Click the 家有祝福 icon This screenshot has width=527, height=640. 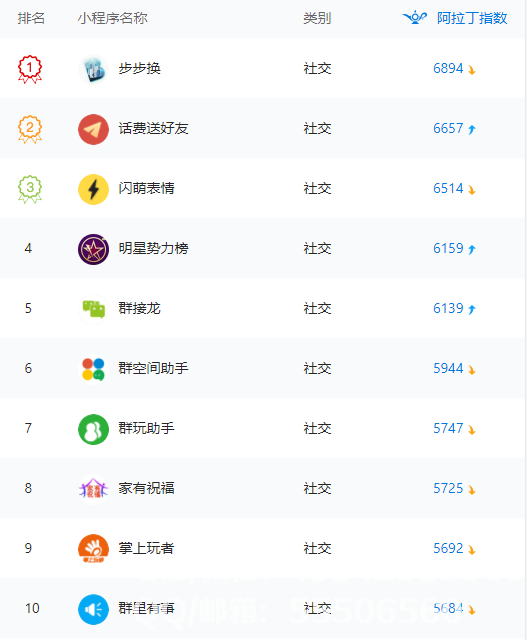(93, 489)
